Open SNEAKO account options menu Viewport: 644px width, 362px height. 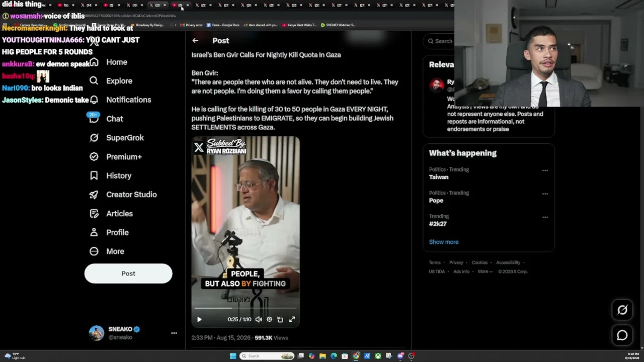coord(174,333)
